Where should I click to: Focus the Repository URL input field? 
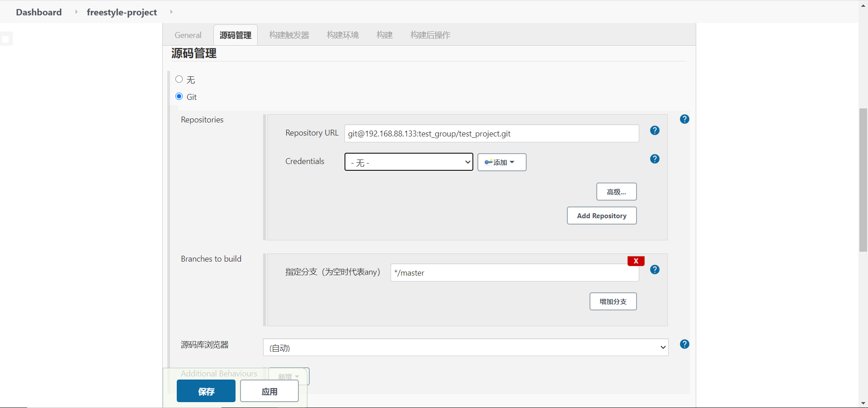492,134
